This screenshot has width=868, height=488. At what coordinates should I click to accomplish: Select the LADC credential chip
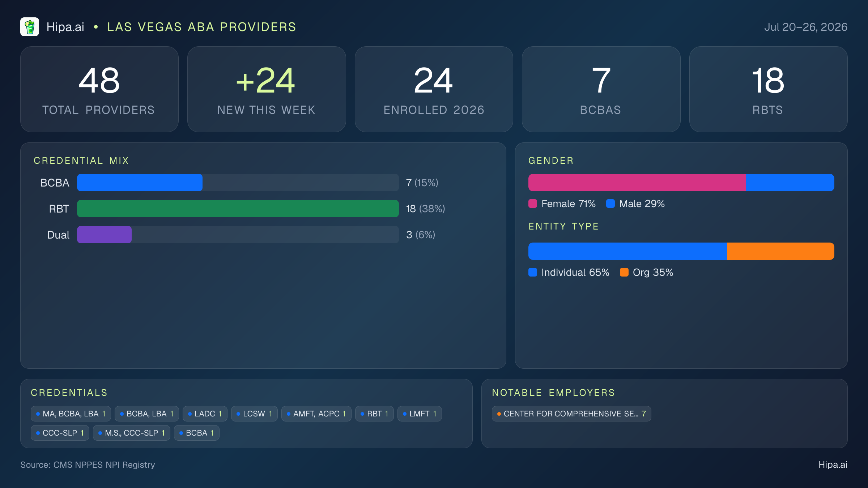205,414
